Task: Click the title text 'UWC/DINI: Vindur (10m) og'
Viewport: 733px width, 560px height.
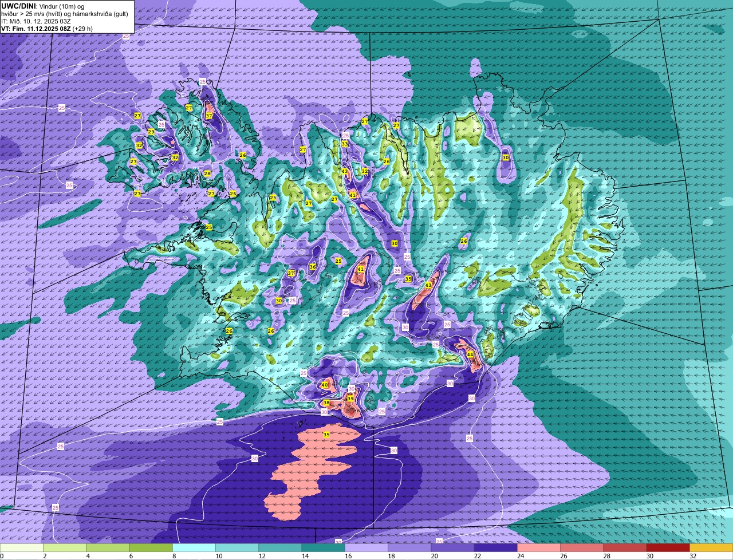Action: [x=43, y=5]
